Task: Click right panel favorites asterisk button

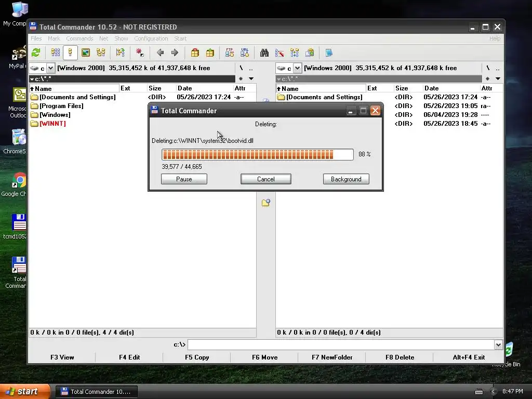Action: 487,79
